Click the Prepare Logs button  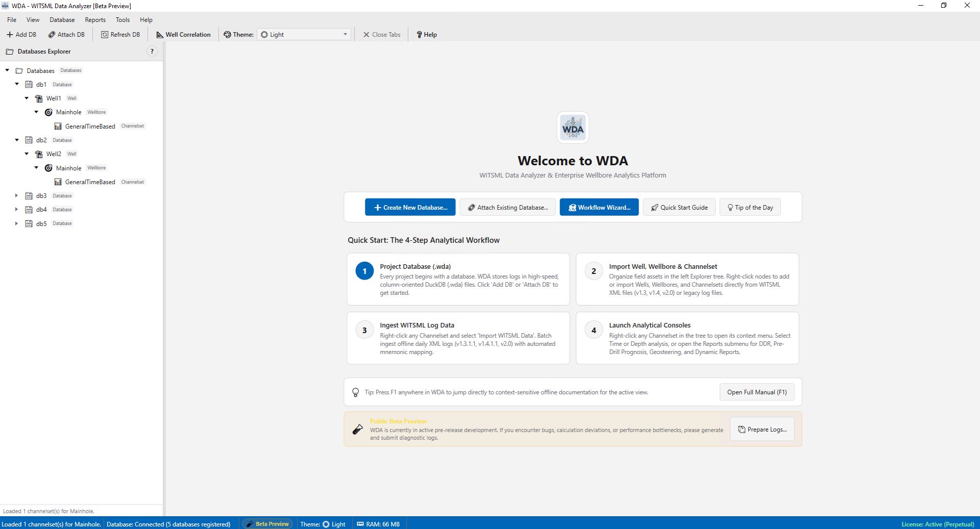coord(762,430)
